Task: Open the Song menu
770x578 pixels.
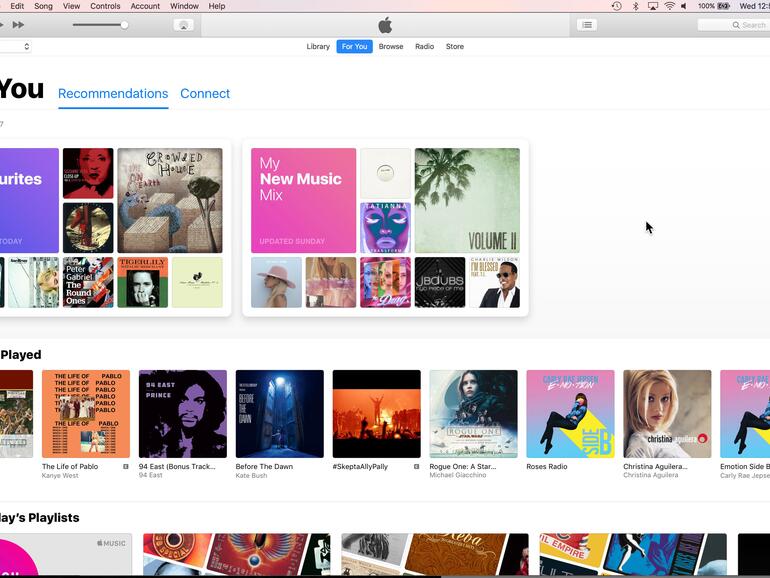Action: point(43,6)
